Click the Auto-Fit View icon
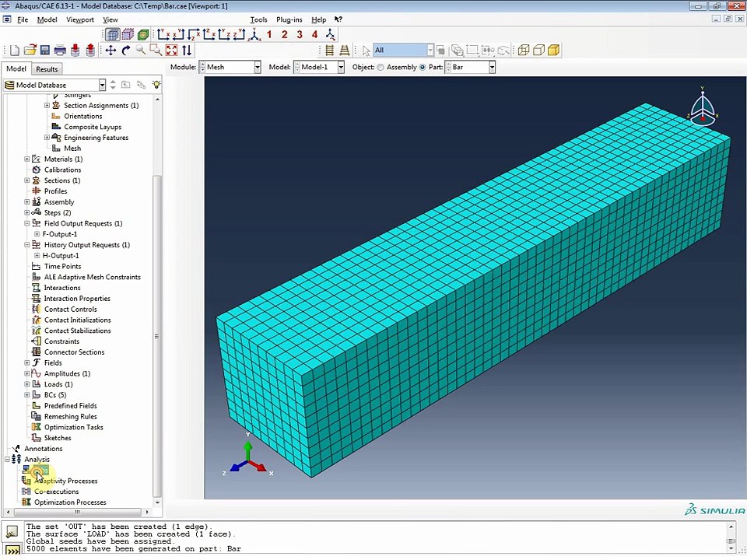 [171, 50]
